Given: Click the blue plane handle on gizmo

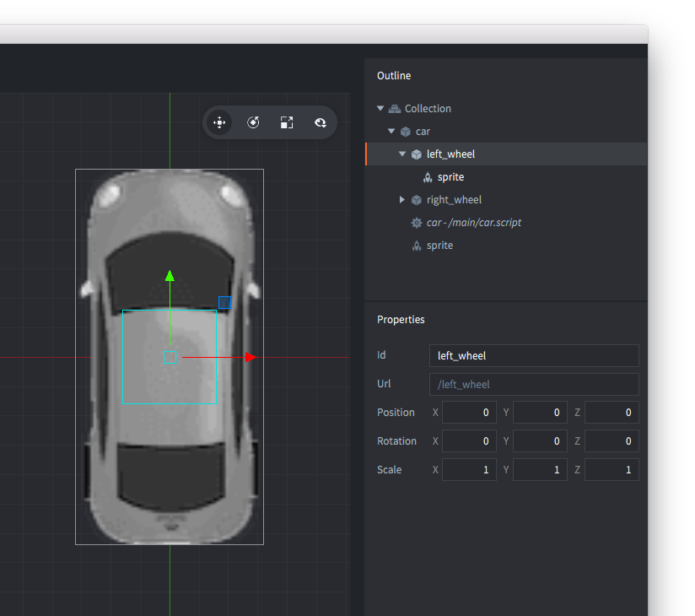Looking at the screenshot, I should point(224,302).
